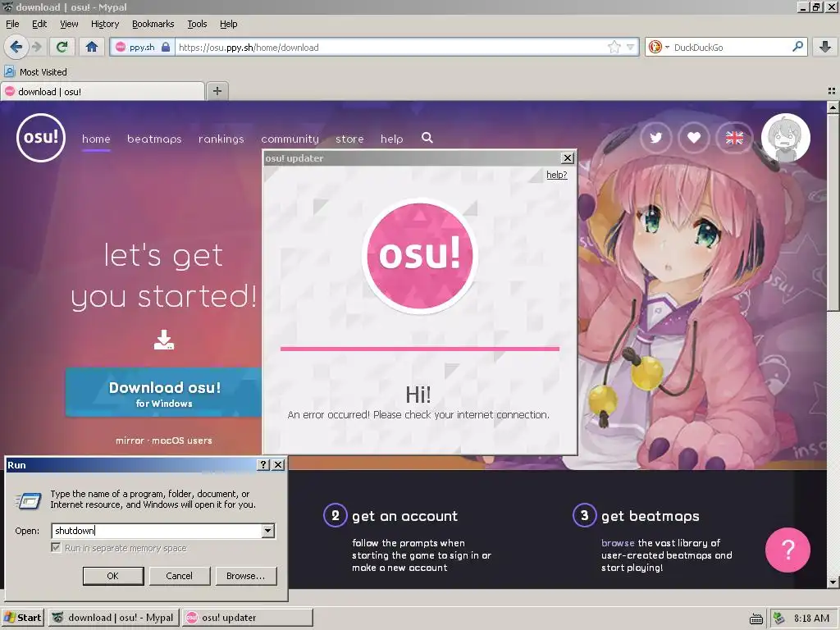Click the browse link under get beatmaps
The height and width of the screenshot is (630, 840).
[618, 543]
